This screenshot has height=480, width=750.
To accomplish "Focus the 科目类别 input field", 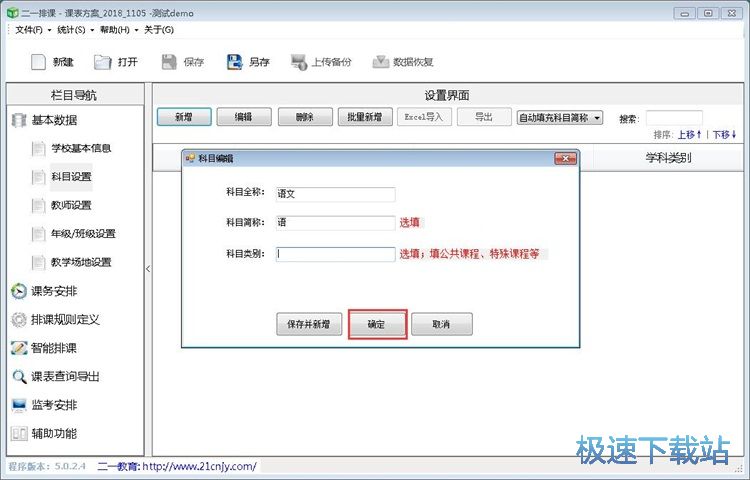I will 335,254.
